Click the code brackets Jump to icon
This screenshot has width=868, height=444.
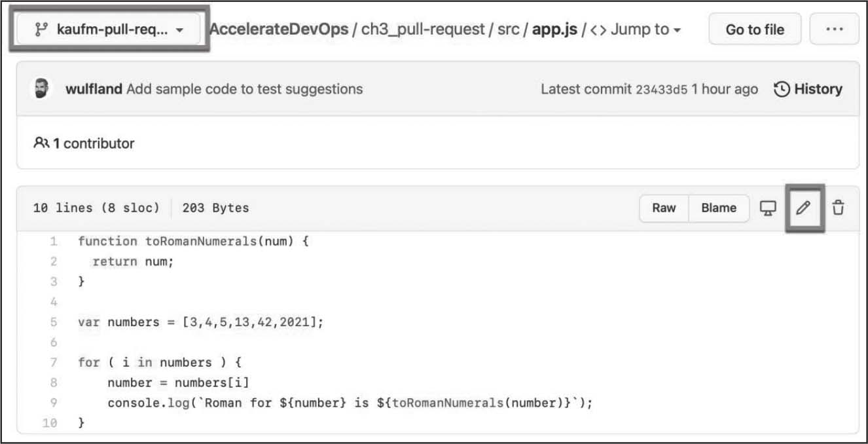click(598, 29)
